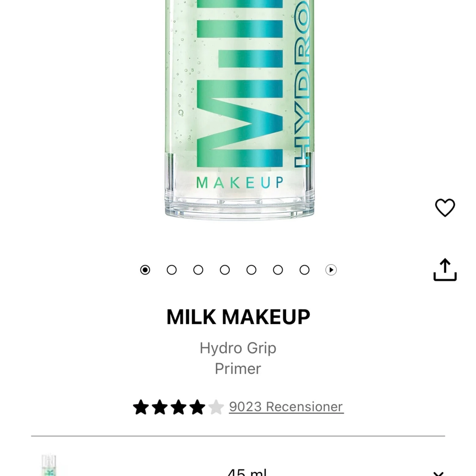
Task: Select the first carousel image dot
Action: click(x=145, y=270)
